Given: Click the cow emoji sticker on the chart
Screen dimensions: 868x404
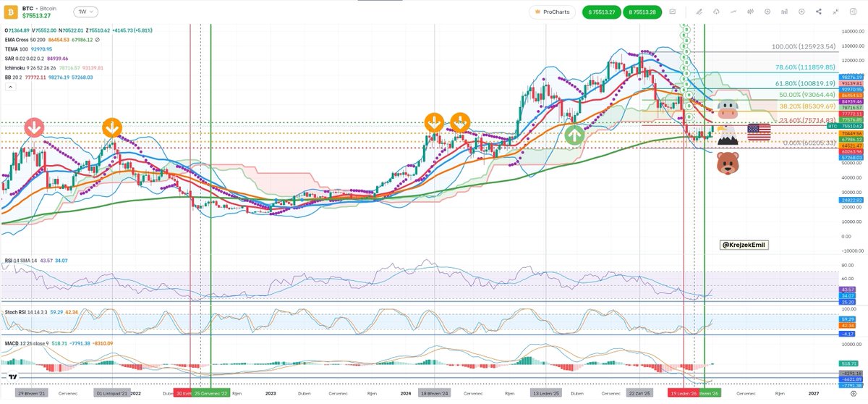Looking at the screenshot, I should (726, 110).
